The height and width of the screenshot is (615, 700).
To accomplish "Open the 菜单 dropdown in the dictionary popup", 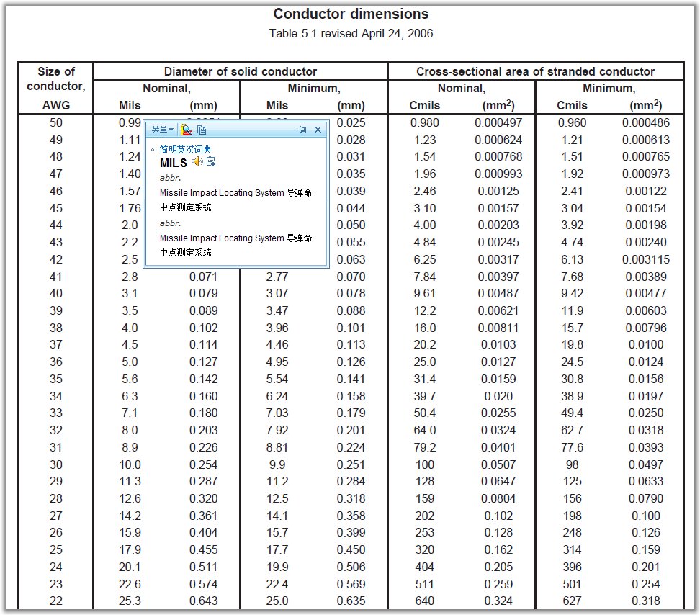I will coord(162,130).
